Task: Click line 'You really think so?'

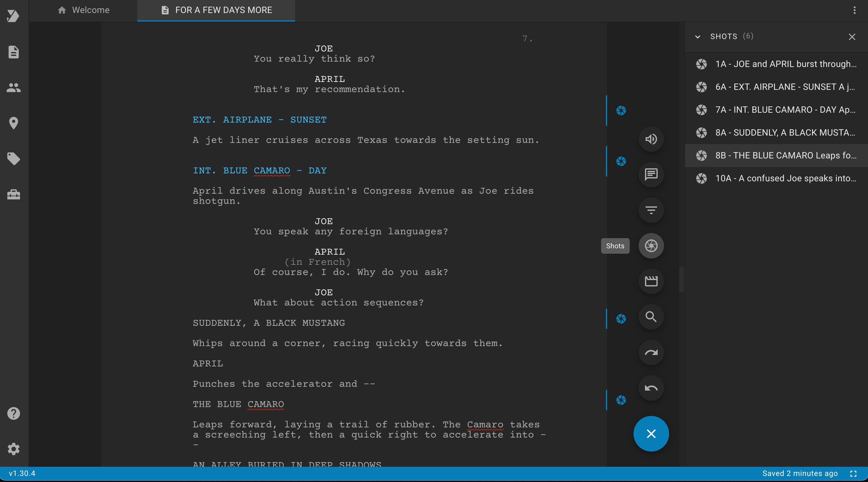Action: (314, 59)
